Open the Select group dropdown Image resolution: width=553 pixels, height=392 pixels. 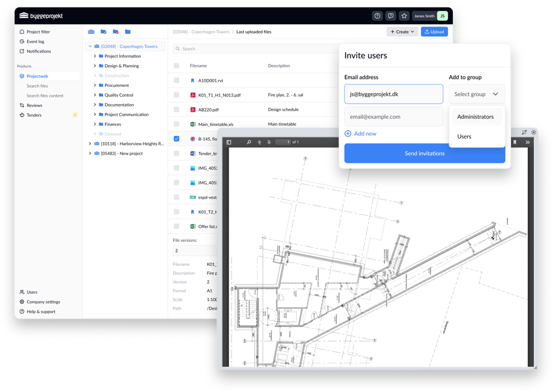(x=476, y=94)
